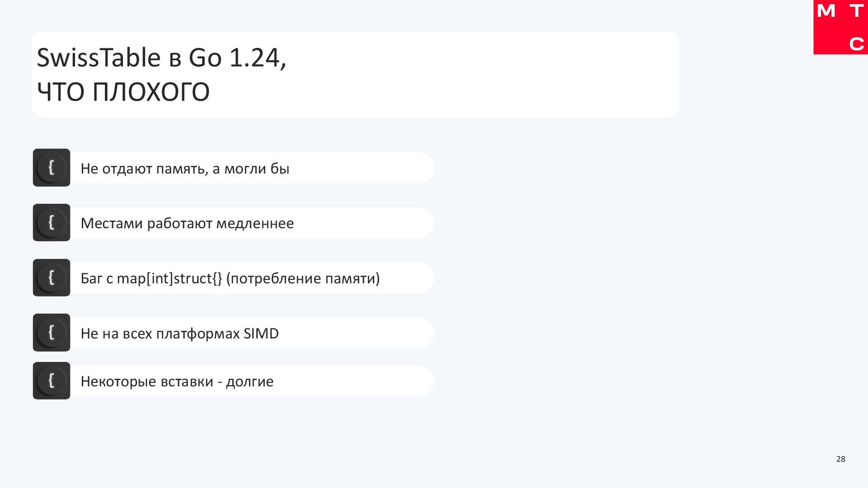868x488 pixels.
Task: Click the slide number 28
Action: pos(840,459)
